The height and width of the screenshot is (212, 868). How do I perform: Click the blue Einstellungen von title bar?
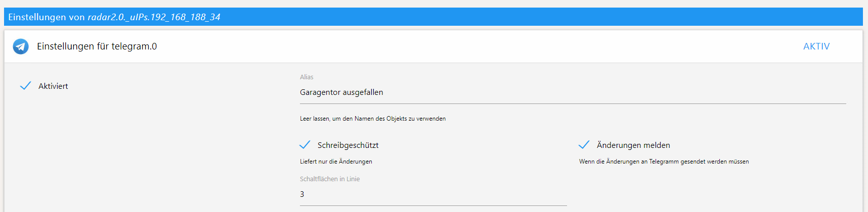point(506,17)
